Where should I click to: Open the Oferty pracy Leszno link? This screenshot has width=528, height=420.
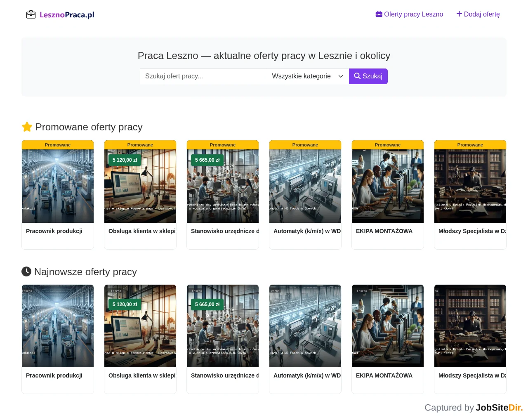click(x=409, y=14)
